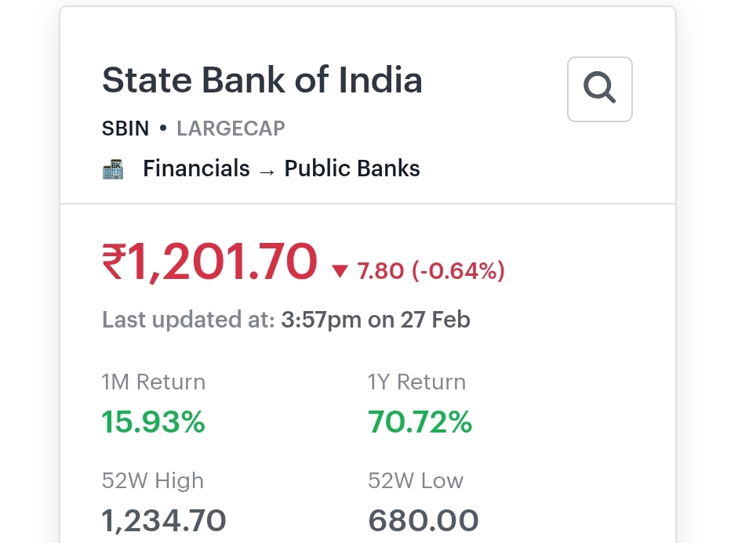Click the LARGECAP label
The image size is (756, 543).
231,129
